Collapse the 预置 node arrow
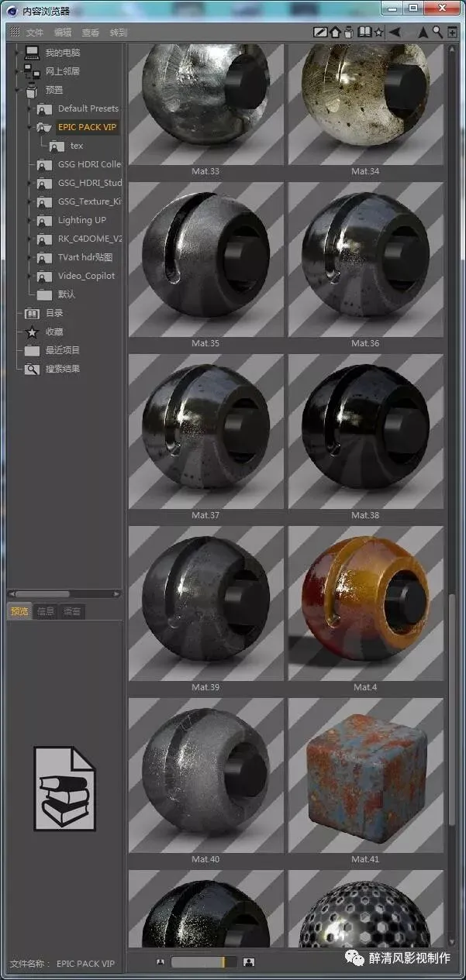The image size is (466, 980). pyautogui.click(x=18, y=90)
